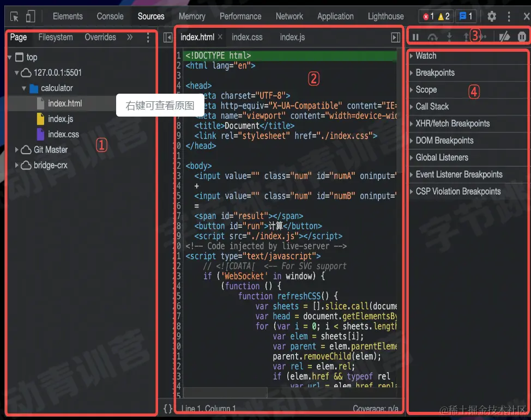Step over next function call
Image resolution: width=531 pixels, height=420 pixels.
pyautogui.click(x=432, y=36)
